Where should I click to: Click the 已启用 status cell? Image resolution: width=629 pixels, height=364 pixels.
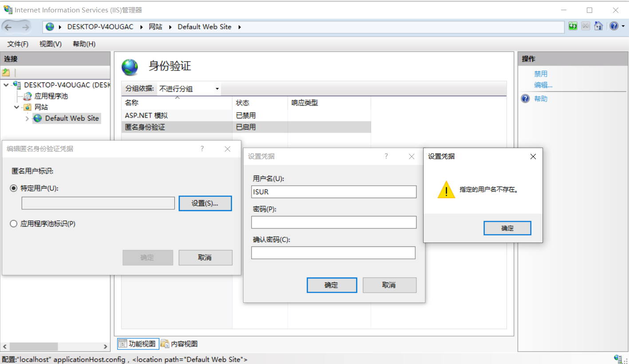pos(246,127)
